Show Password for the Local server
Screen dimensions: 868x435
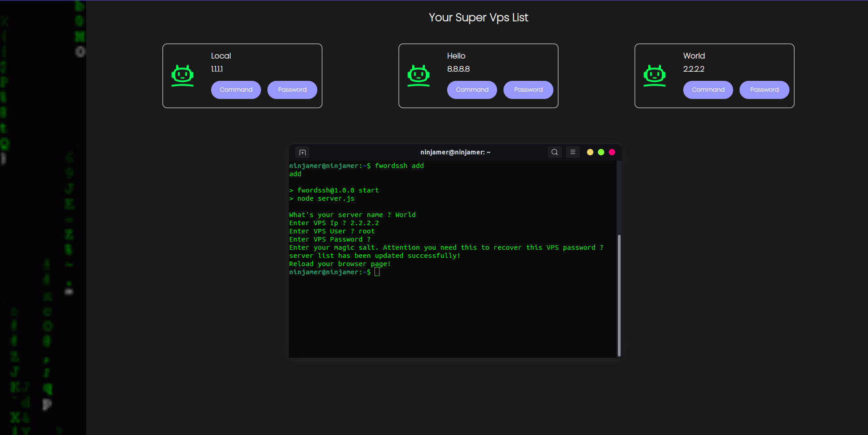tap(292, 90)
